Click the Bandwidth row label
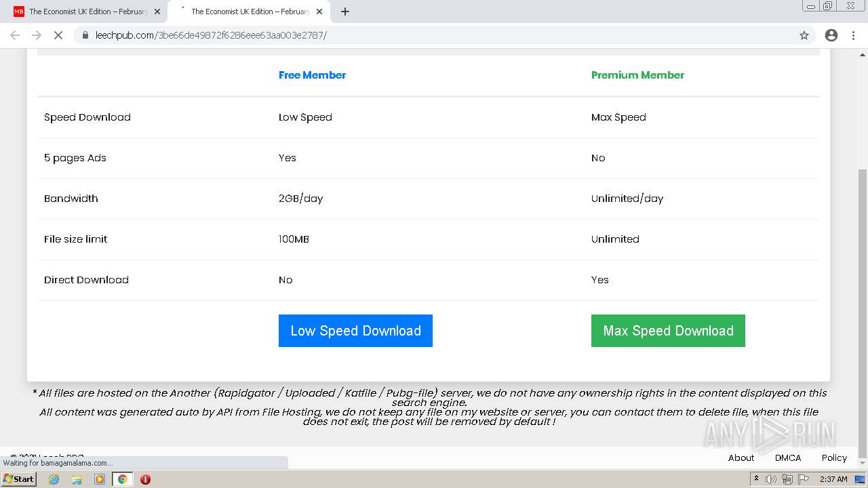The width and height of the screenshot is (868, 488). pos(71,199)
